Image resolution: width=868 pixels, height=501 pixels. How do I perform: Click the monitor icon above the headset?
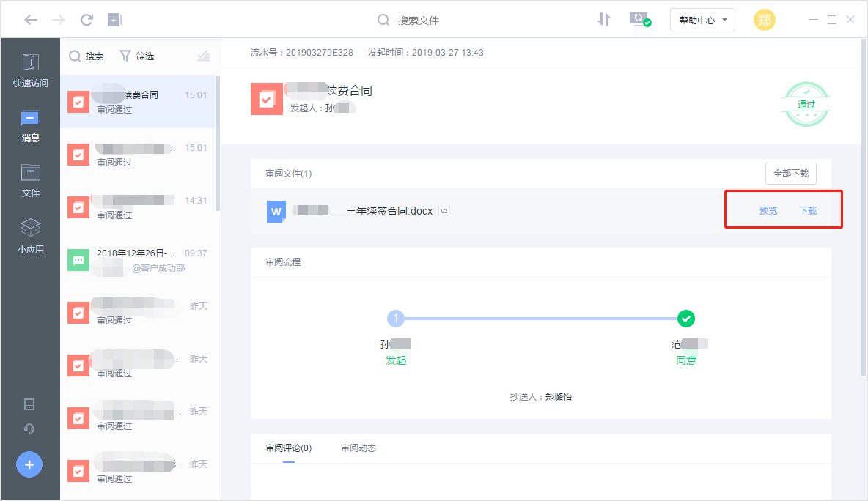(29, 404)
